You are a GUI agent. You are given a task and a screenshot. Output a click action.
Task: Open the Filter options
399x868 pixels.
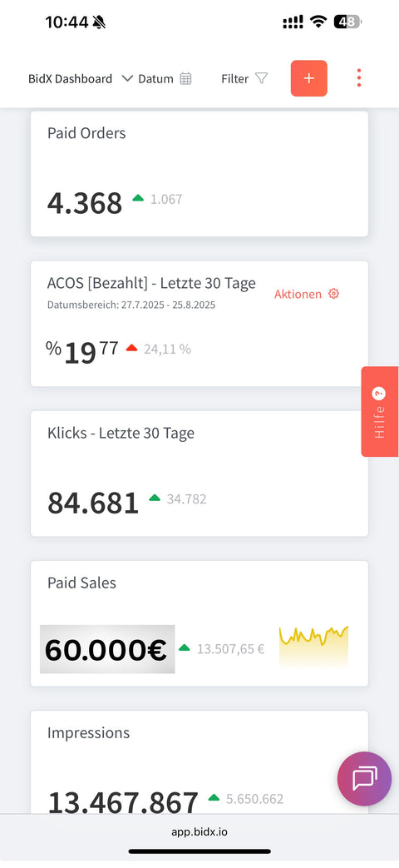coord(244,78)
